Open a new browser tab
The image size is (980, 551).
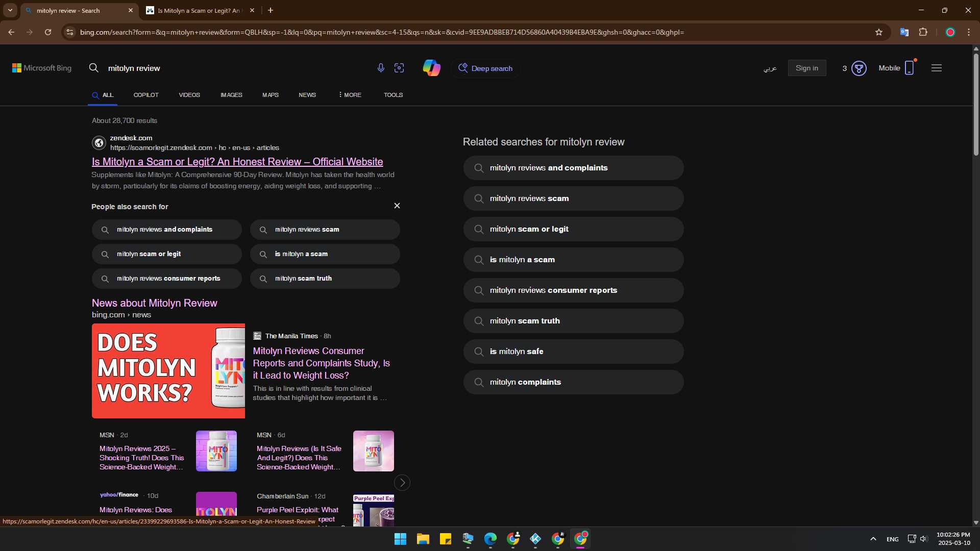point(271,10)
